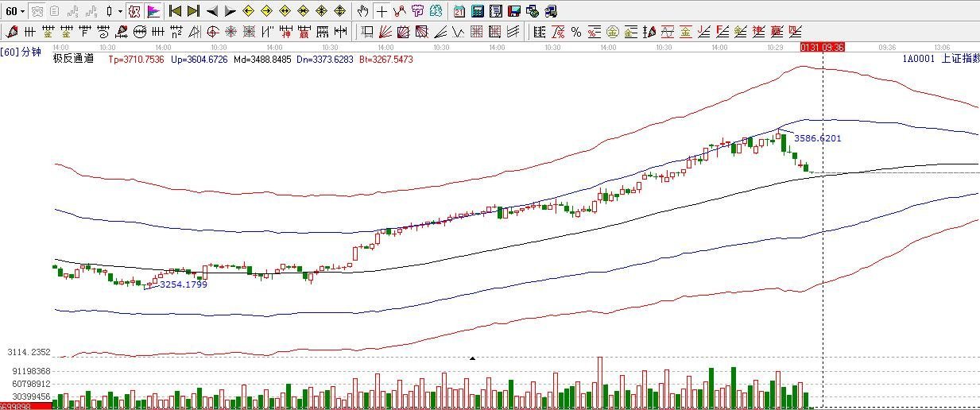Click the purple 节 icon
Image resolution: width=980 pixels, height=410 pixels.
(417, 11)
